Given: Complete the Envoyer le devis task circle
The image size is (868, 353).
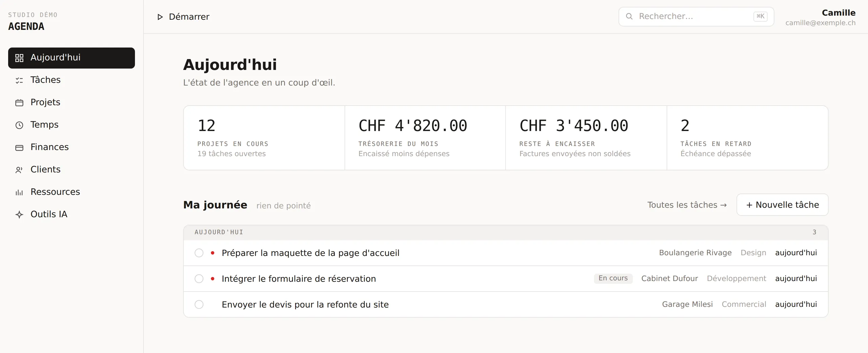Looking at the screenshot, I should tap(199, 304).
